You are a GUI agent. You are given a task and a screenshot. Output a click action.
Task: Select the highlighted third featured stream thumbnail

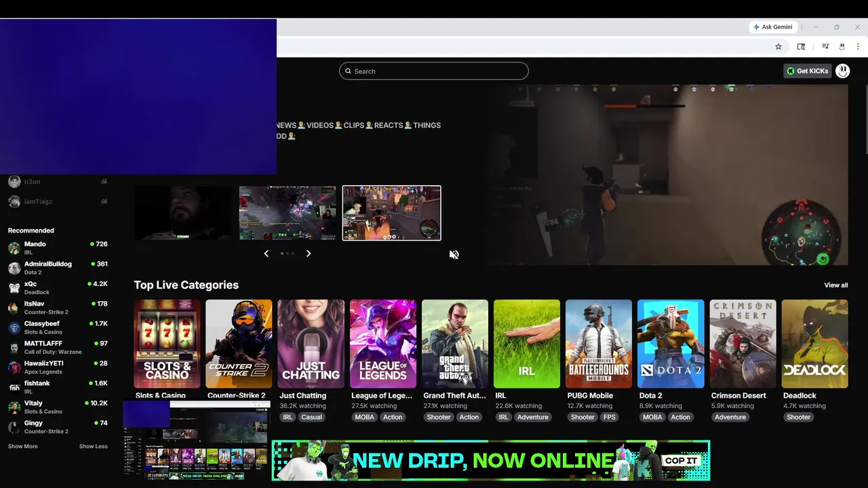[x=392, y=213]
